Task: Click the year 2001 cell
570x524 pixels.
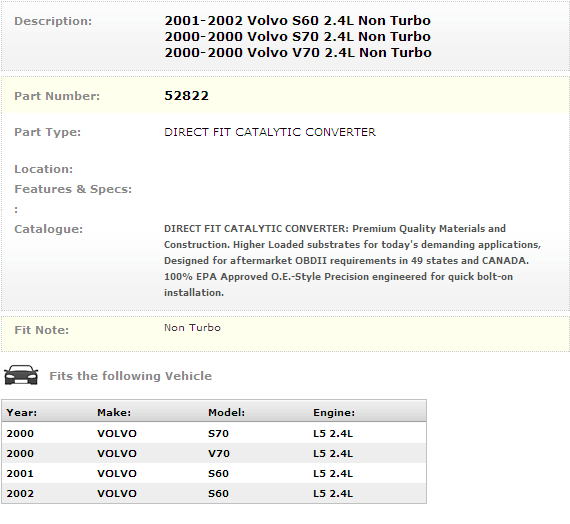Action: [20, 473]
